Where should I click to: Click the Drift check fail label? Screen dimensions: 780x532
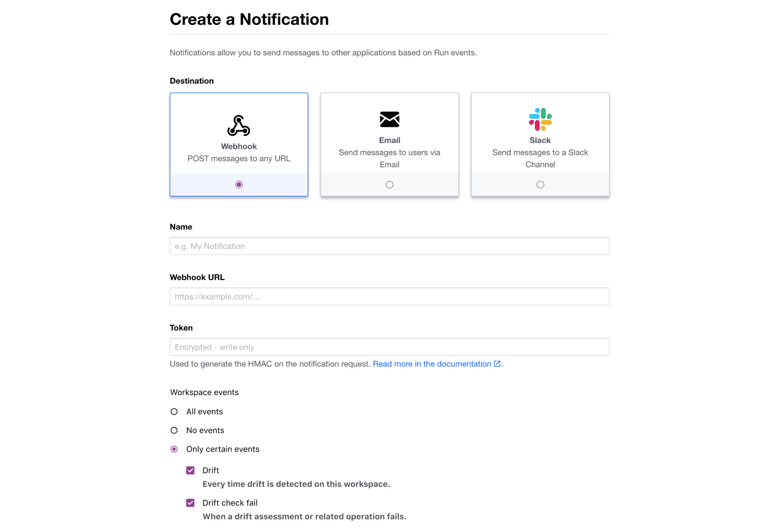(230, 503)
